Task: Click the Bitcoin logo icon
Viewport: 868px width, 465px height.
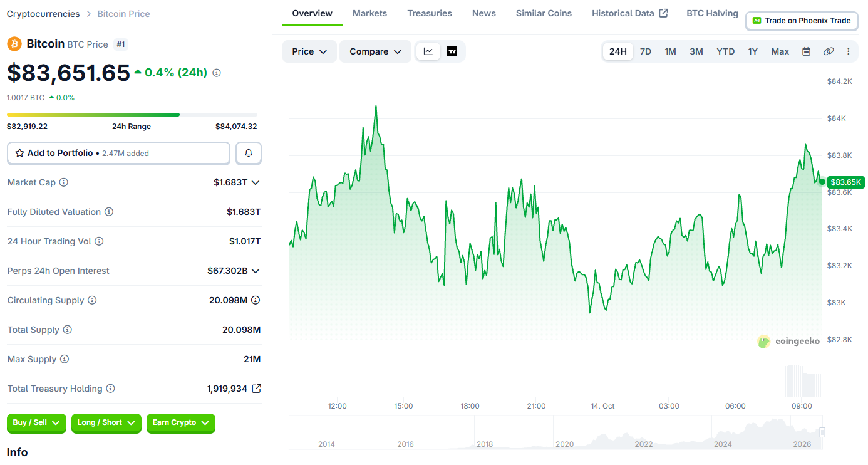Action: click(14, 44)
